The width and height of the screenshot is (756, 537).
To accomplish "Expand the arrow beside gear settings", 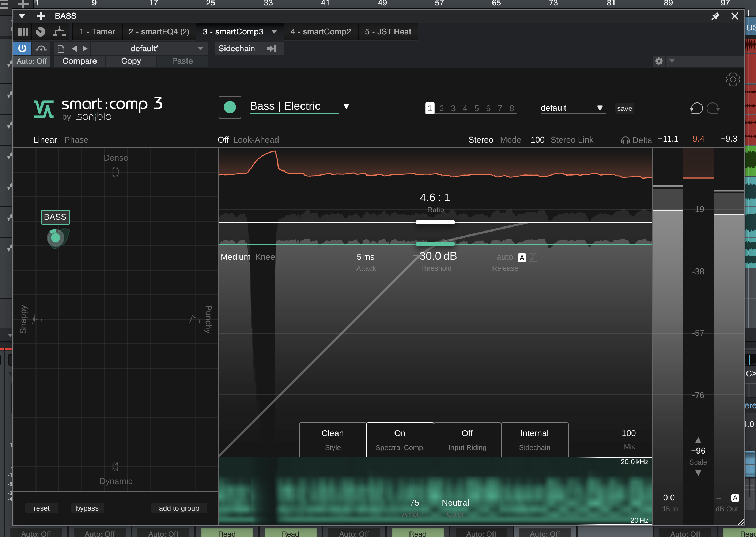I will click(672, 61).
